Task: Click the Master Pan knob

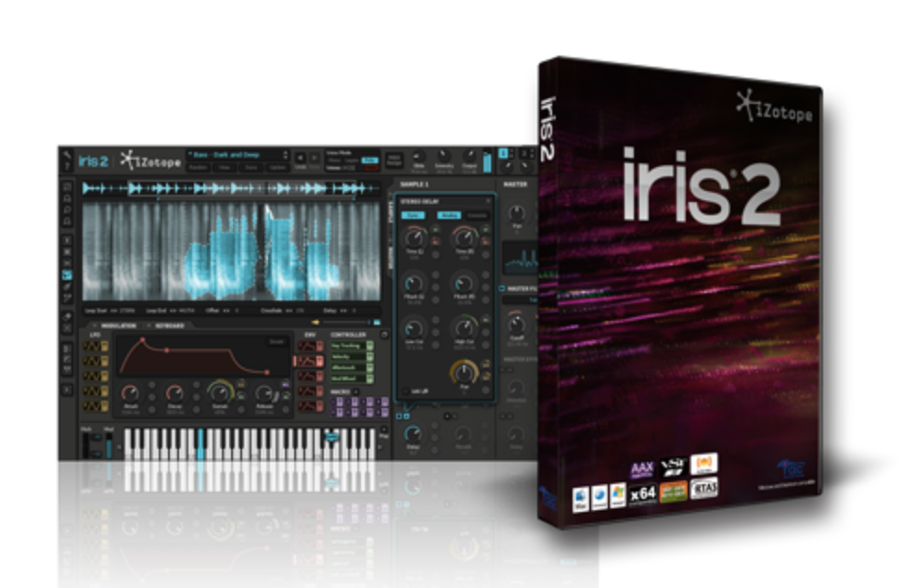Action: (x=517, y=213)
